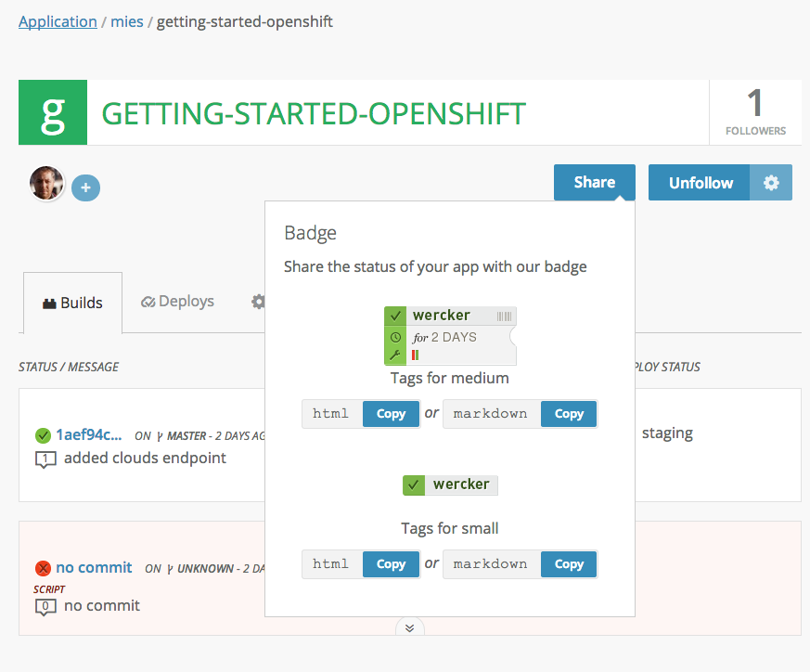Click the SCRIPT label on failed build
The image size is (810, 672).
click(x=49, y=589)
